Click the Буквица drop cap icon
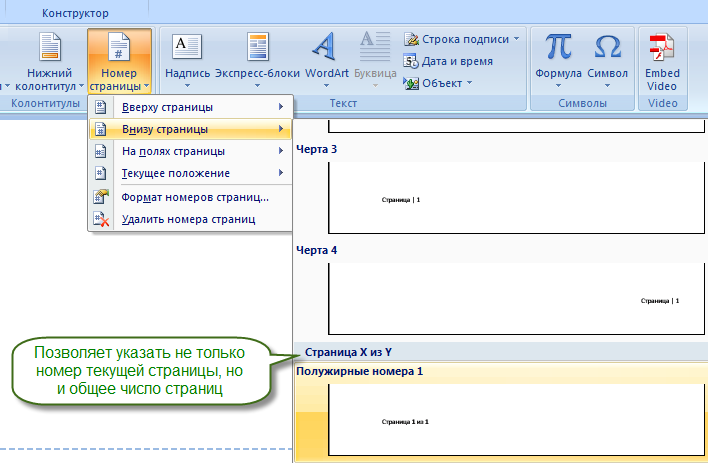Image resolution: width=708 pixels, height=463 pixels. 375,46
